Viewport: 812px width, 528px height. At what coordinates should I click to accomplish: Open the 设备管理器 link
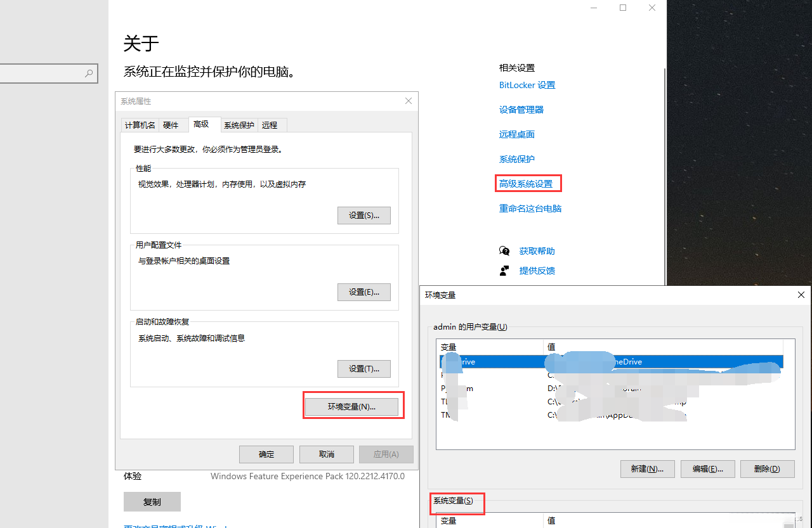point(521,109)
